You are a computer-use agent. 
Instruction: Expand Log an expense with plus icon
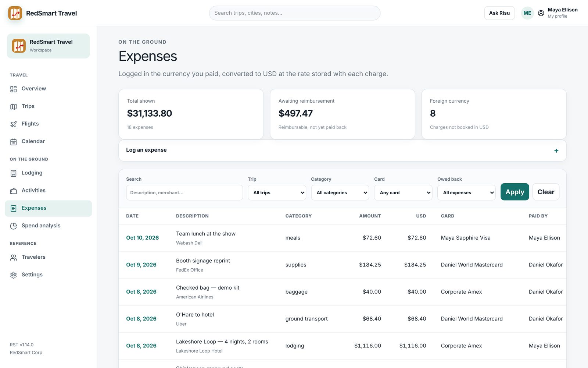tap(556, 151)
